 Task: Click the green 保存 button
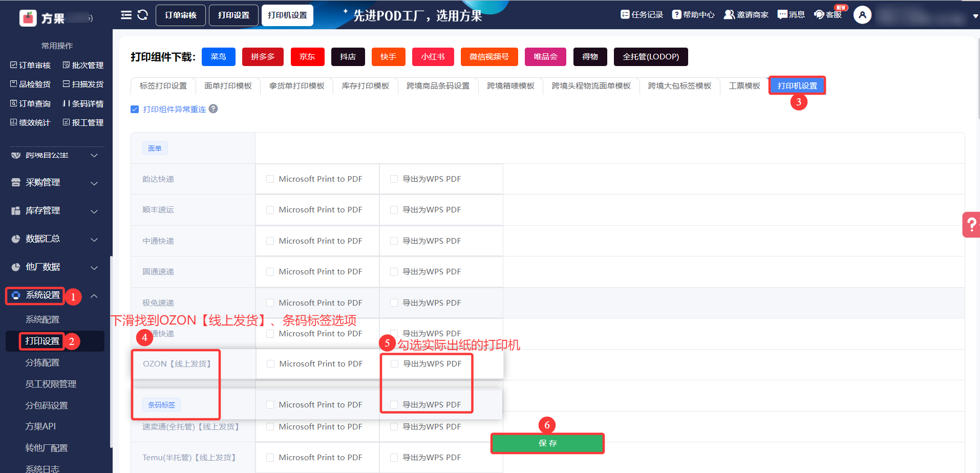tap(547, 443)
